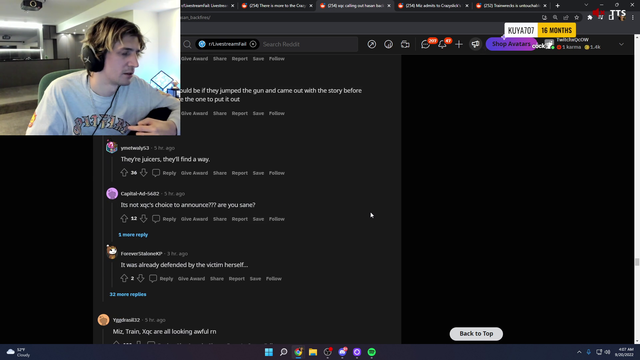
Task: Switch to 'There is more to the Crazy' tab
Action: pyautogui.click(x=278, y=6)
